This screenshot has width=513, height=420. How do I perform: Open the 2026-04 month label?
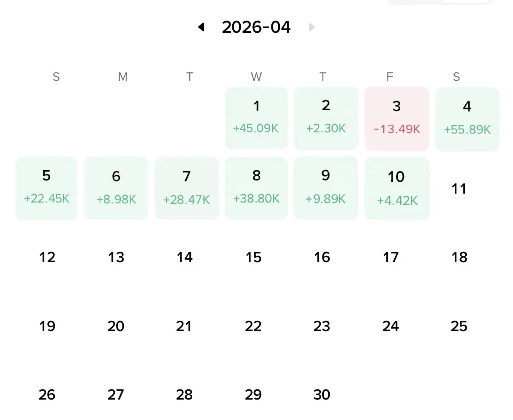[x=256, y=27]
